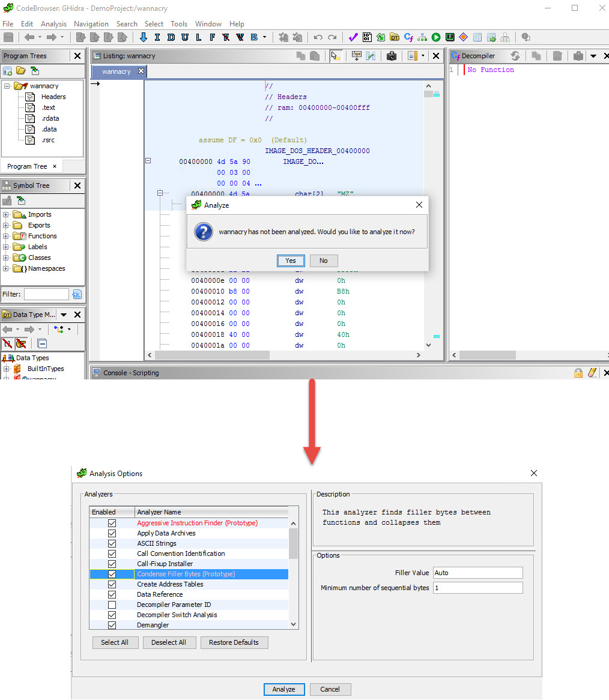This screenshot has width=609, height=700.
Task: Uncheck Decompiler Switch Analysis checkbox
Action: (112, 615)
